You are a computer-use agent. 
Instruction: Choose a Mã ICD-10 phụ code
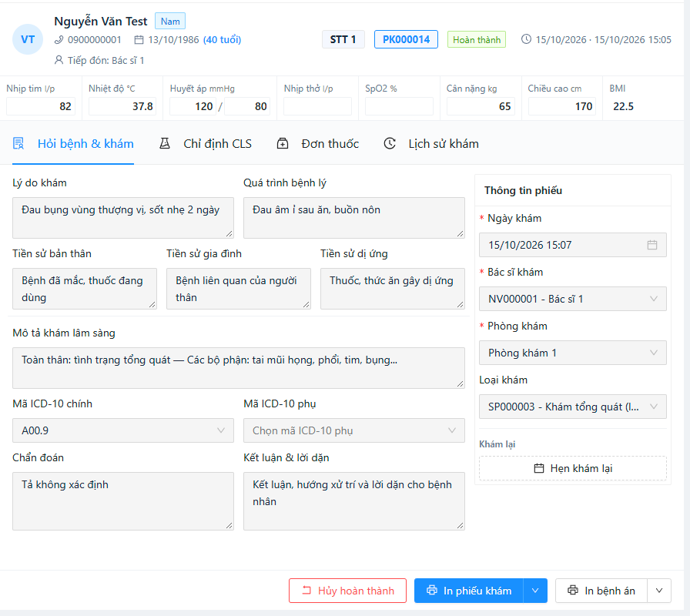353,430
